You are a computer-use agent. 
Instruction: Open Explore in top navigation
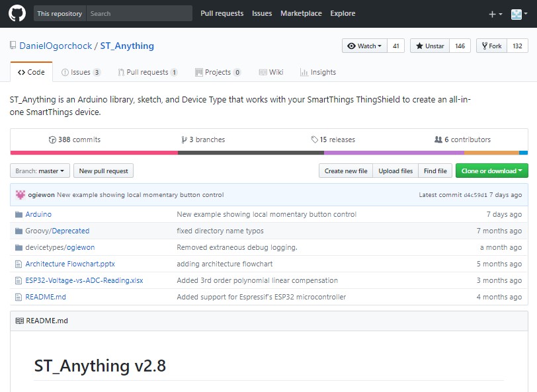coord(343,13)
